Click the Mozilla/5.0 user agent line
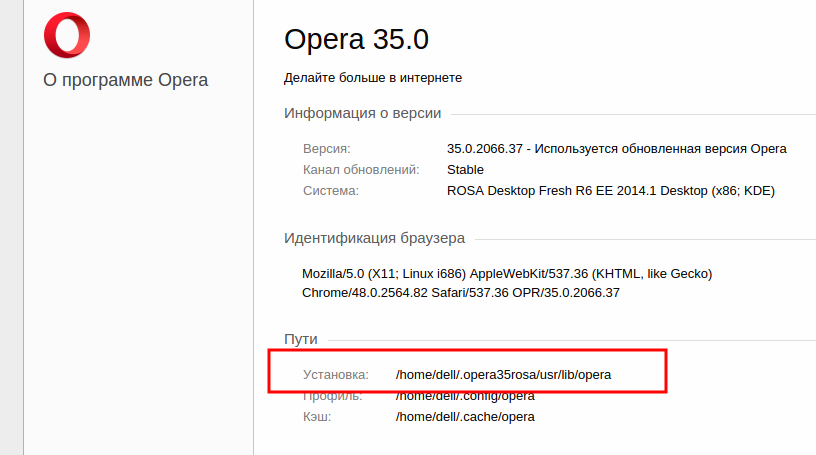Viewport: 816px width, 455px height. point(507,273)
